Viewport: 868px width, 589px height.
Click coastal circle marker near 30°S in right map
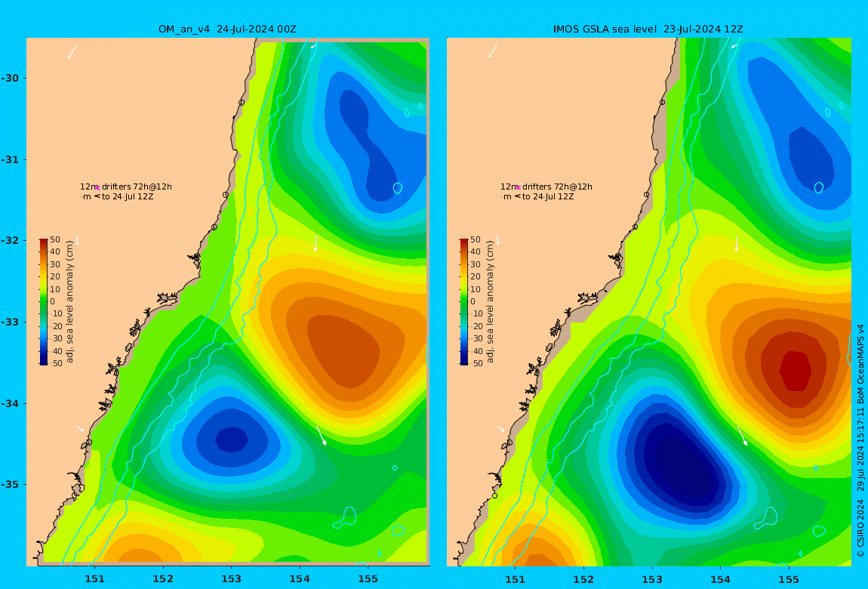[x=662, y=103]
